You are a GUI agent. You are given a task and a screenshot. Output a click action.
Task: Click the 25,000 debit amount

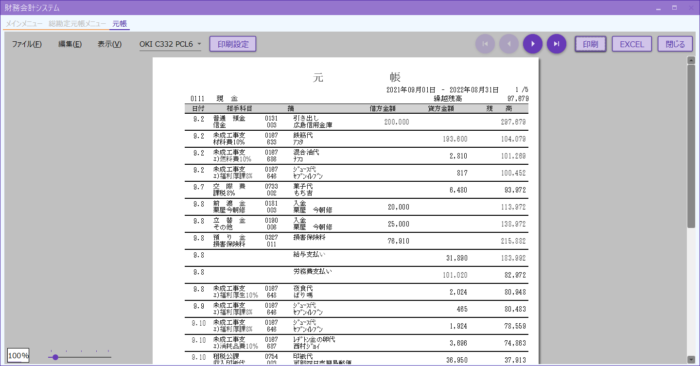pos(398,224)
